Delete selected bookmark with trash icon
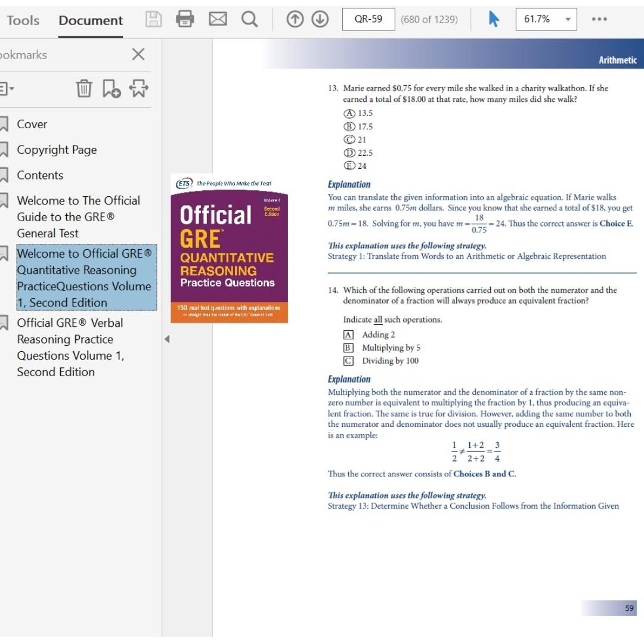The image size is (644, 644). [x=84, y=88]
